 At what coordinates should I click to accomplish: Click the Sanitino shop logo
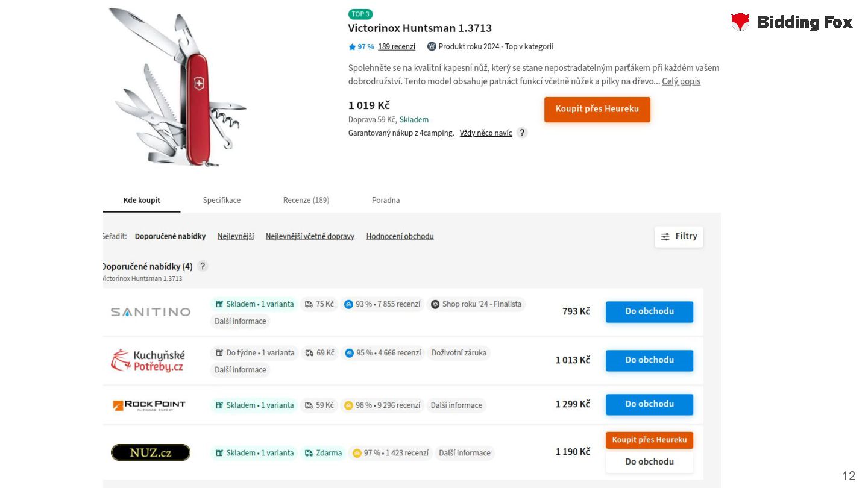pos(150,312)
